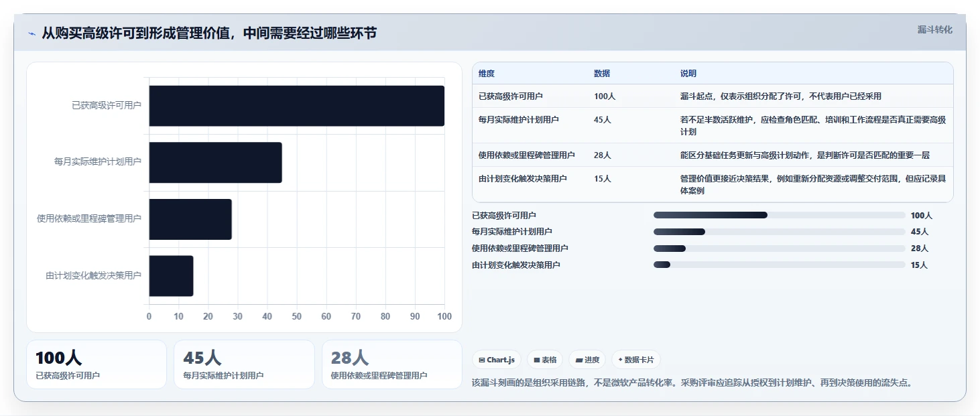Click the chart y-axis label 每月实际维护计划用户
The width and height of the screenshot is (980, 416).
98,162
